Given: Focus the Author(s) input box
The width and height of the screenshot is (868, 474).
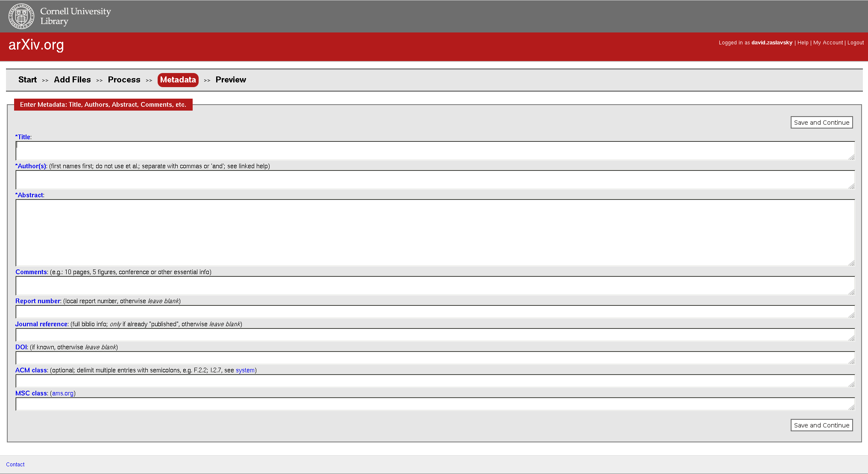Looking at the screenshot, I should click(x=435, y=180).
